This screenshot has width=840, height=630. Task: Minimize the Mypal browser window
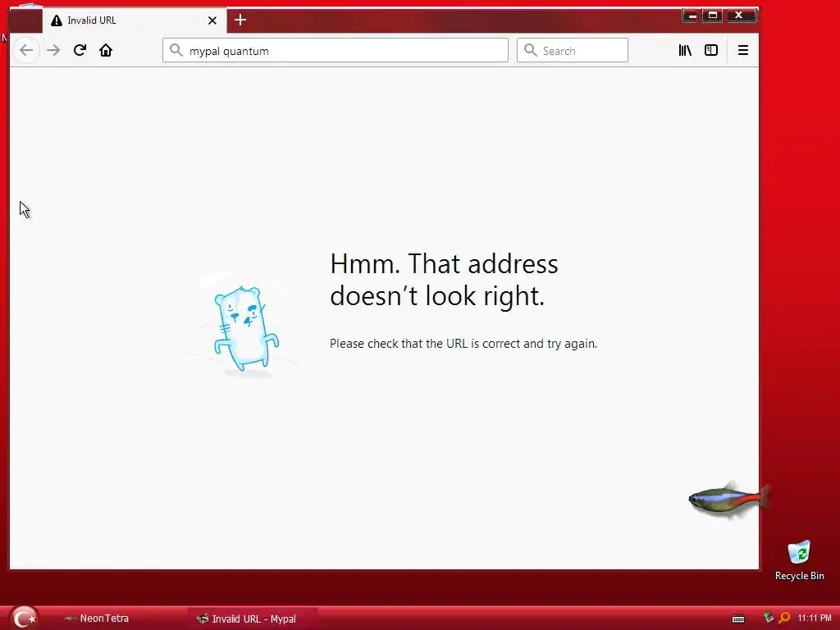click(x=692, y=16)
